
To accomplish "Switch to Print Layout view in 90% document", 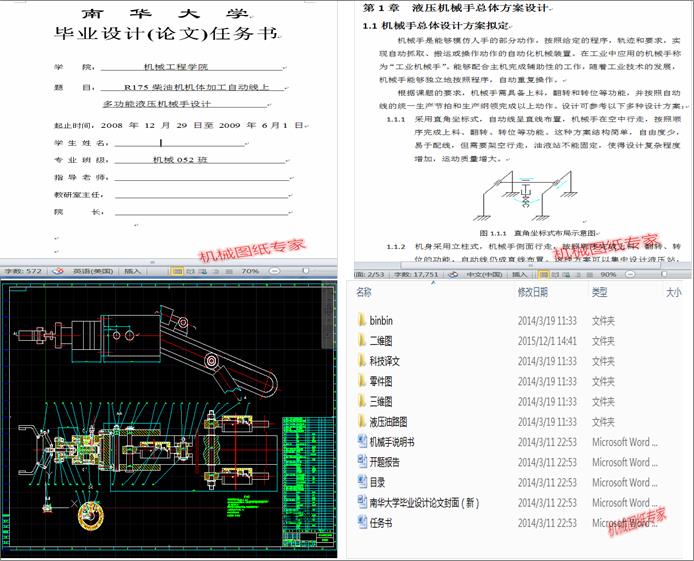I will tap(544, 275).
